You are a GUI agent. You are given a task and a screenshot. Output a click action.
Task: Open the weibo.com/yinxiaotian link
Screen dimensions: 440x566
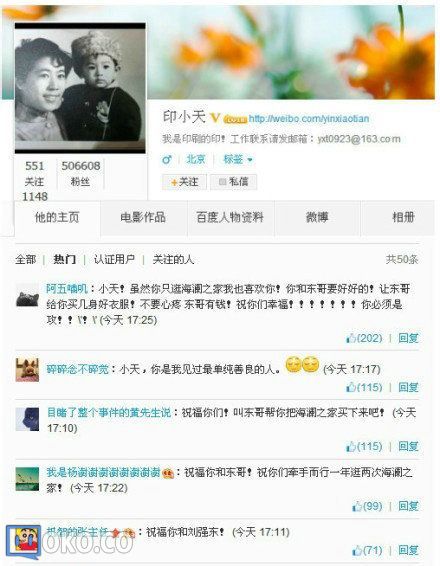[309, 118]
